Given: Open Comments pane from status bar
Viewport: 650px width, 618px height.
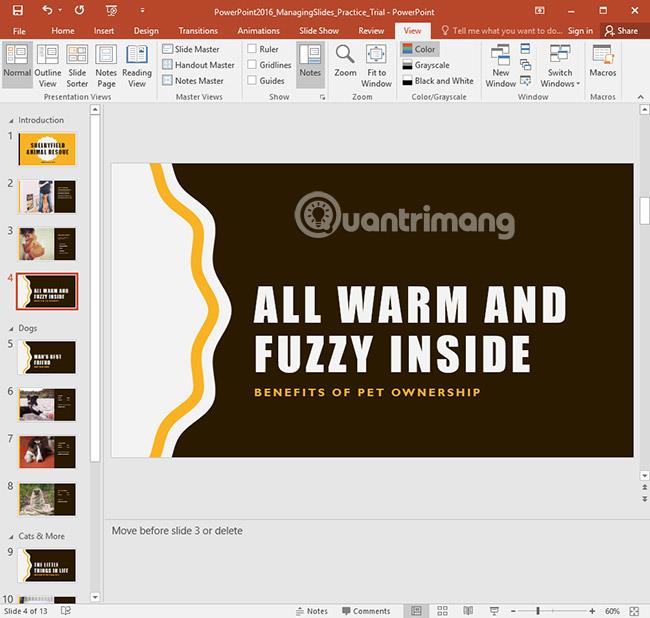Looking at the screenshot, I should (x=366, y=611).
